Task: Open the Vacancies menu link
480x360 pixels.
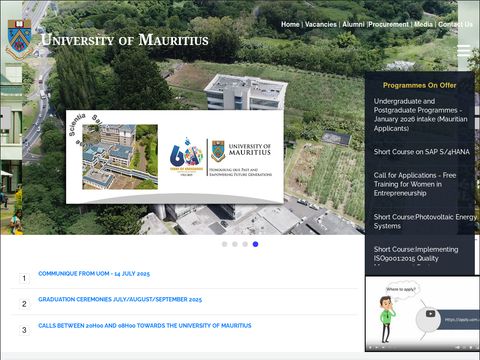Action: (321, 24)
